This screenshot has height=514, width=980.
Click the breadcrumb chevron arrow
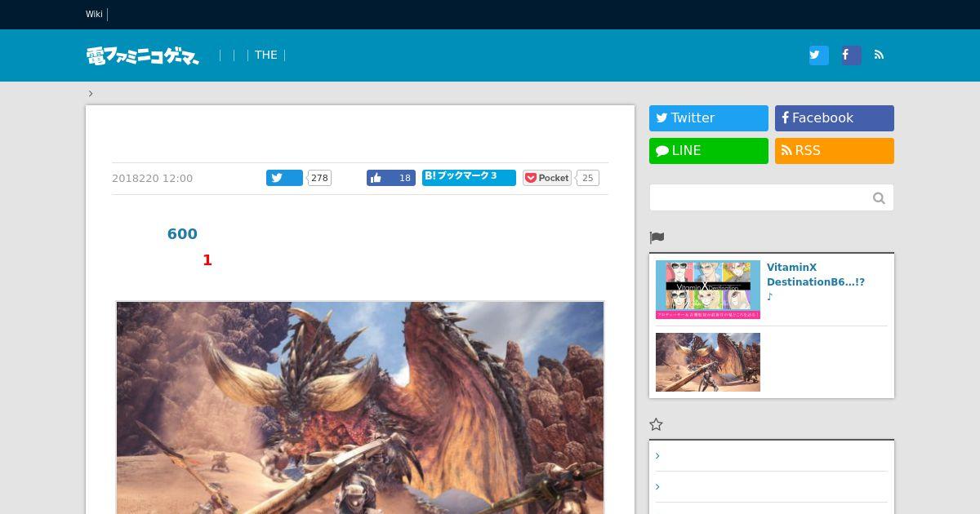(91, 94)
